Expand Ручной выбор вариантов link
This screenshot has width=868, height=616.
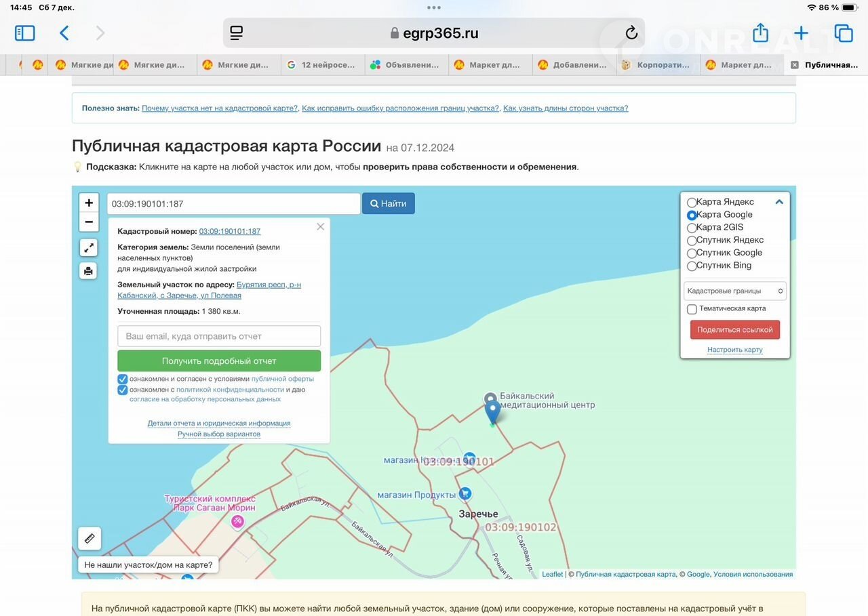(219, 434)
